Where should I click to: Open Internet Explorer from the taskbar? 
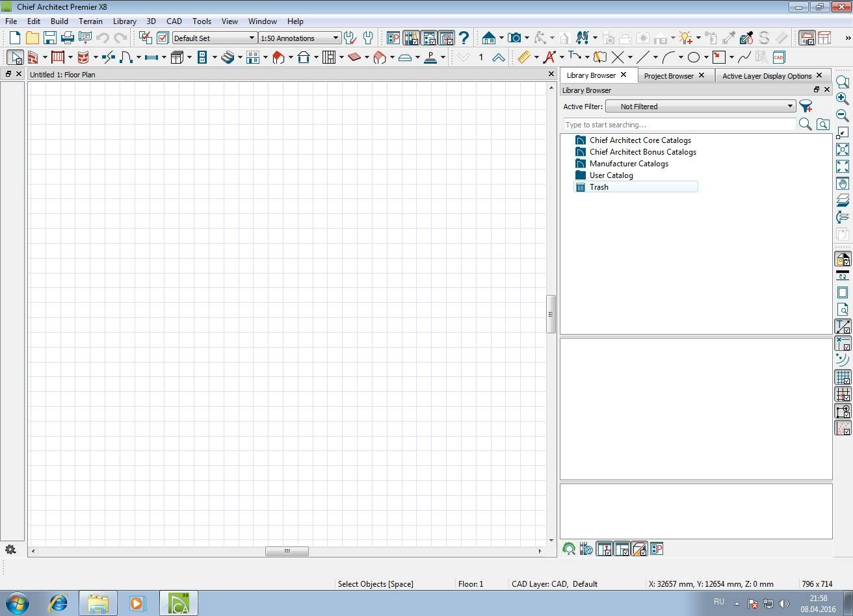(59, 603)
